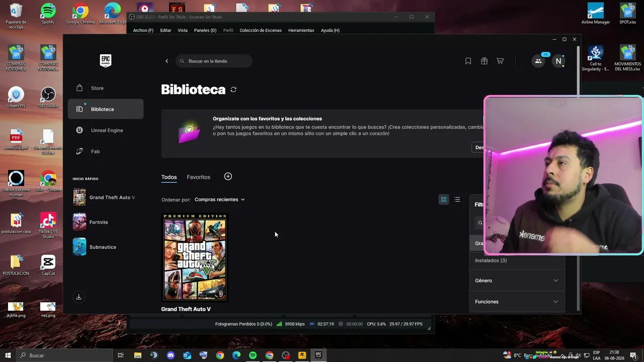The height and width of the screenshot is (362, 644).
Task: Open Spotify desktop shortcut
Action: coord(48,14)
